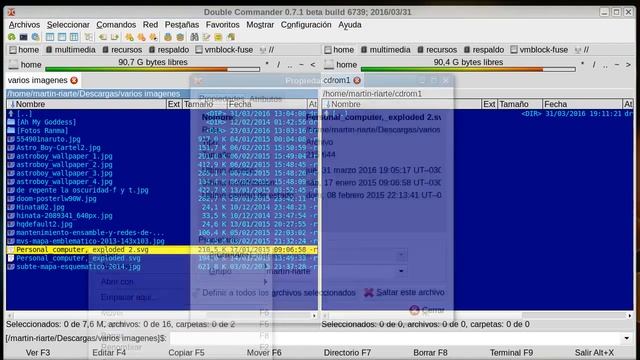Click the '<' panel-sync button in left panel
Viewport: 640px width, 360px height.
click(x=313, y=64)
